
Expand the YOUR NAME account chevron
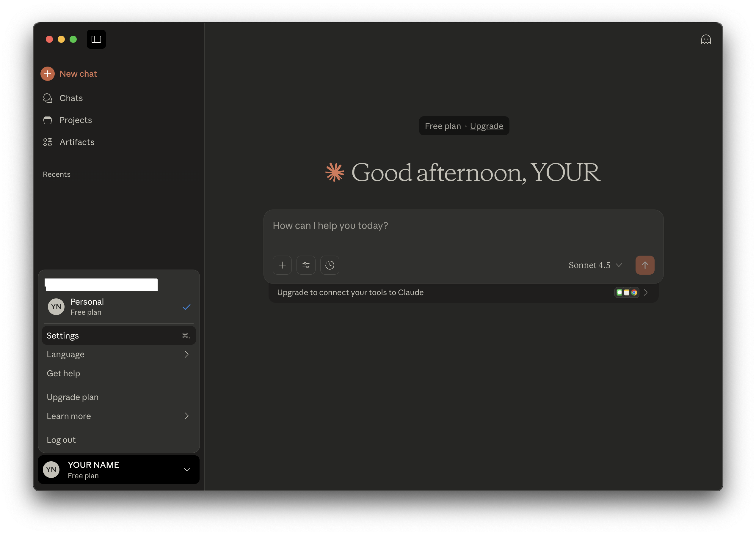187,469
